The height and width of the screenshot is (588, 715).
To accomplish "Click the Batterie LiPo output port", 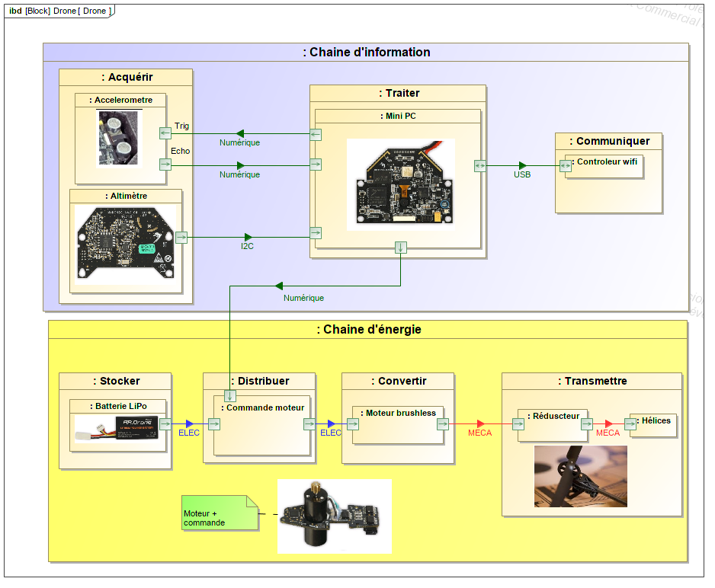I will coord(165,424).
